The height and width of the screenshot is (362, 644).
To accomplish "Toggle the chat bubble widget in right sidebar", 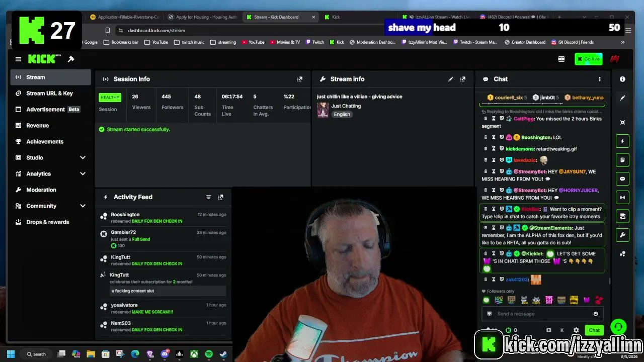I will click(x=622, y=178).
